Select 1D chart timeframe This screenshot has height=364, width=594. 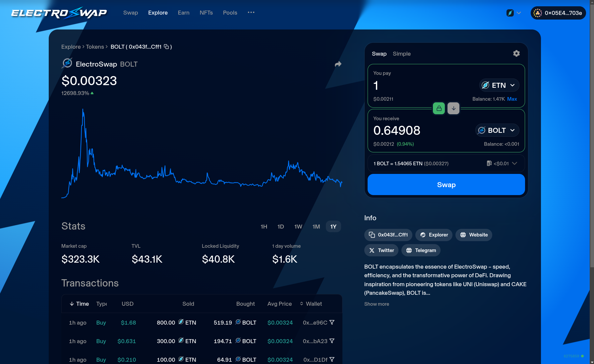tap(281, 227)
